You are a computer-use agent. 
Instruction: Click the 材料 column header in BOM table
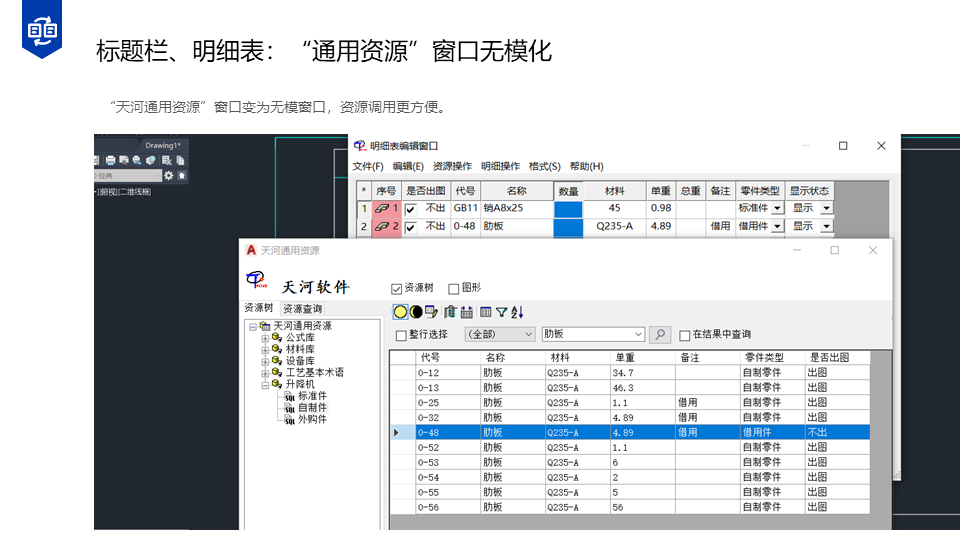614,191
